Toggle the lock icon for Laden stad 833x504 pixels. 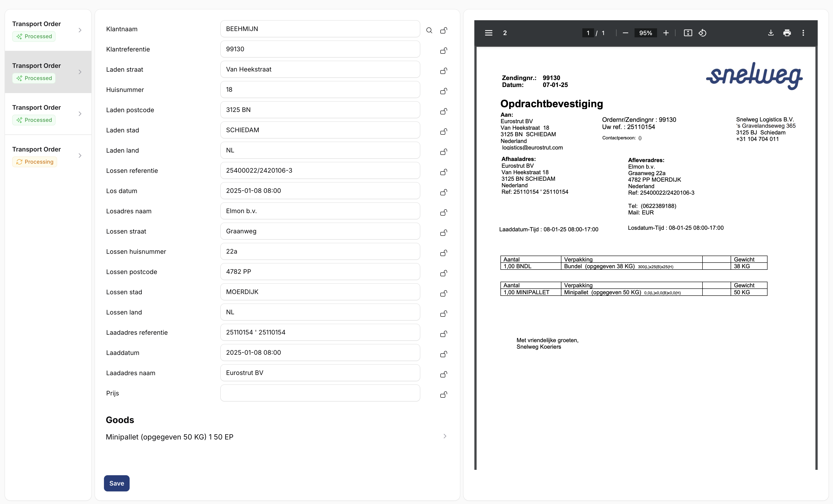tap(444, 132)
